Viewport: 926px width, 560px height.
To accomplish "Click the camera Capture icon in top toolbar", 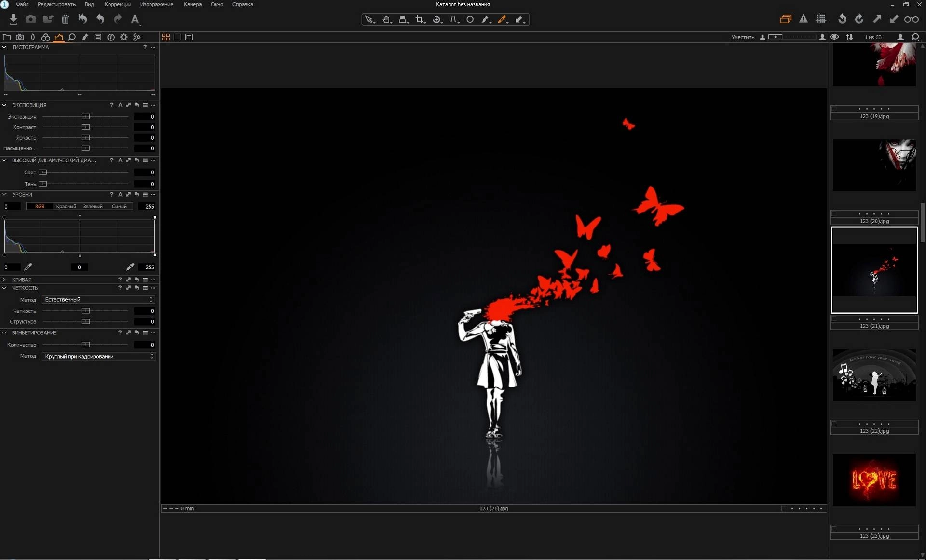I will coord(31,19).
